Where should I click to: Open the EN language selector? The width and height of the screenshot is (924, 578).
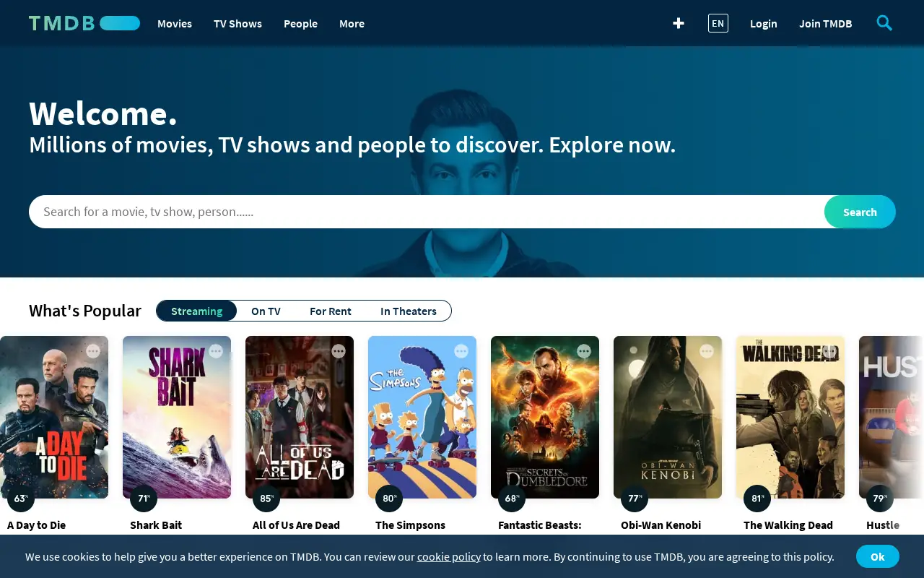(718, 23)
